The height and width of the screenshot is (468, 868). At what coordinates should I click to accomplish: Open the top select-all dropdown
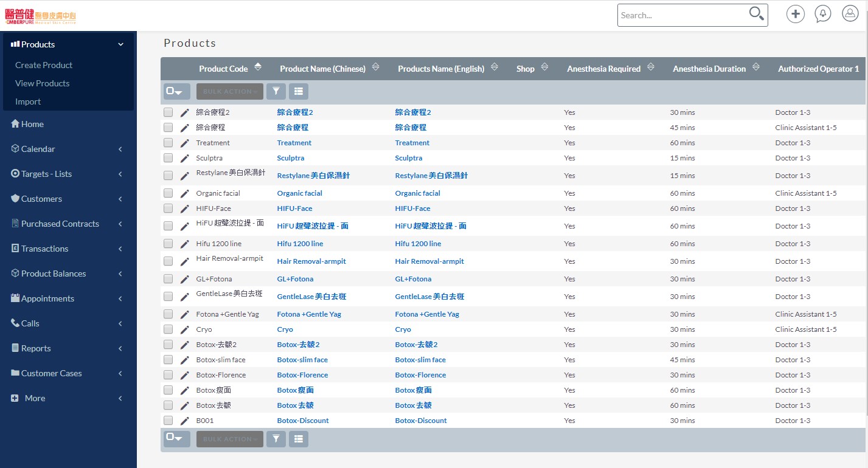(177, 91)
